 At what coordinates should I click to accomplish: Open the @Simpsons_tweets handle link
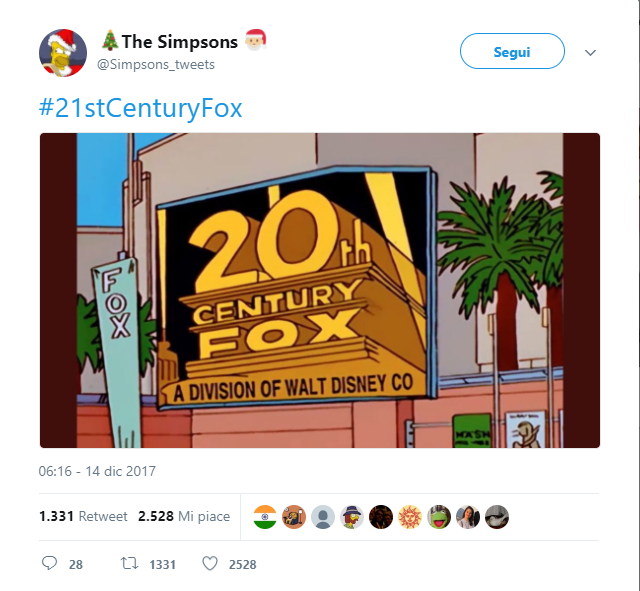point(156,64)
